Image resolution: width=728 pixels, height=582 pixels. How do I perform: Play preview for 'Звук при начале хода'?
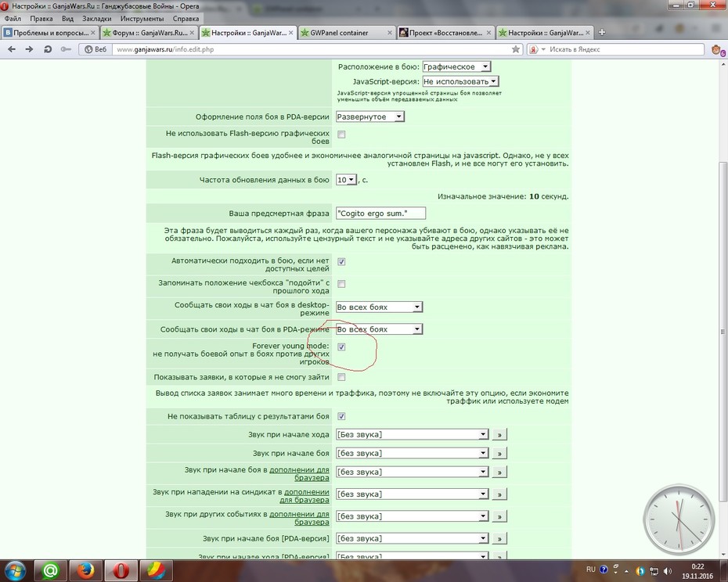499,435
